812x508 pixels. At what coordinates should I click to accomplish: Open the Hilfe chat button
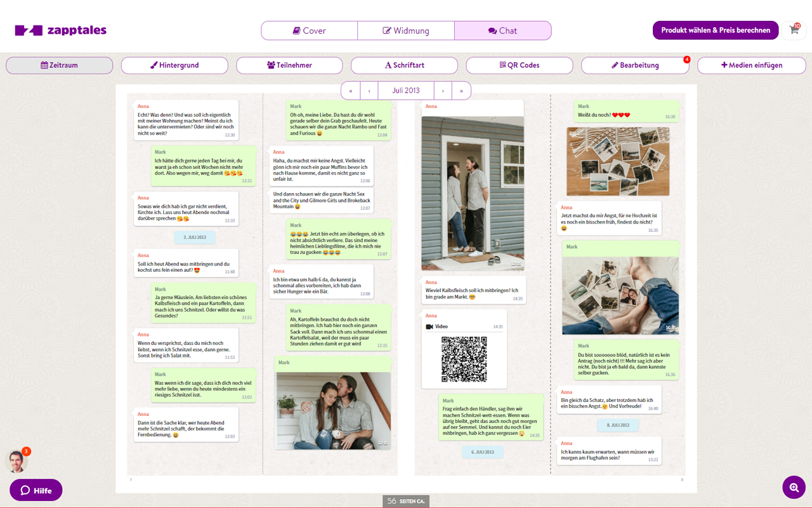tap(36, 490)
